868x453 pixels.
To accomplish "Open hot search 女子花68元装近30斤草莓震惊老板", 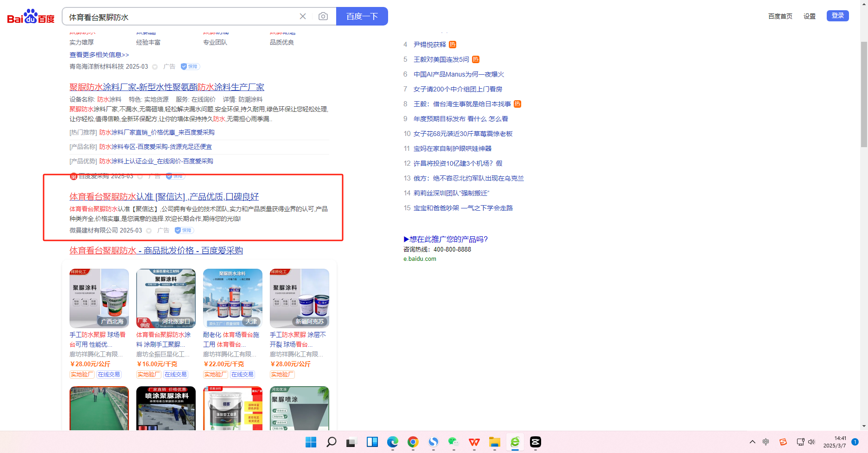I will 463,134.
